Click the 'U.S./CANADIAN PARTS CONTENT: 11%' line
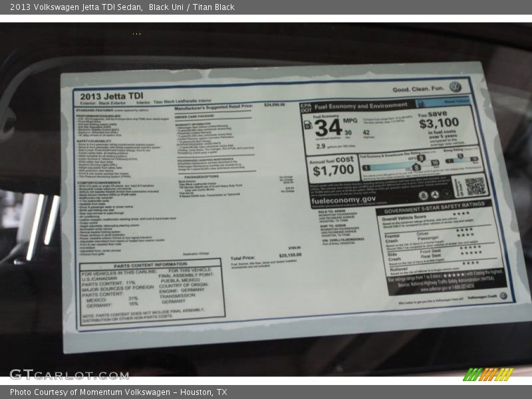Image resolution: width=532 pixels, height=399 pixels. click(108, 281)
